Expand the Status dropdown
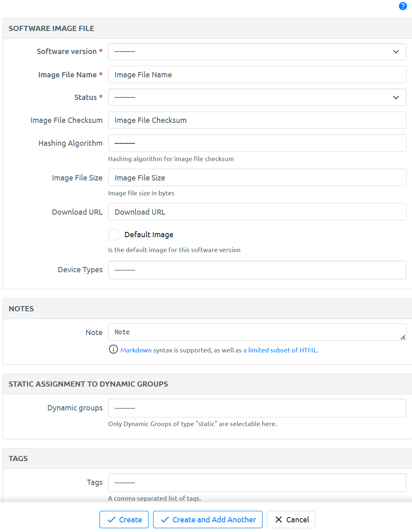 pyautogui.click(x=257, y=97)
